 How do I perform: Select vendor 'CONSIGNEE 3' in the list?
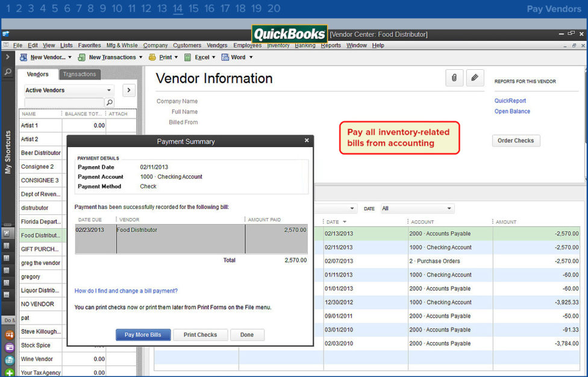pyautogui.click(x=41, y=180)
